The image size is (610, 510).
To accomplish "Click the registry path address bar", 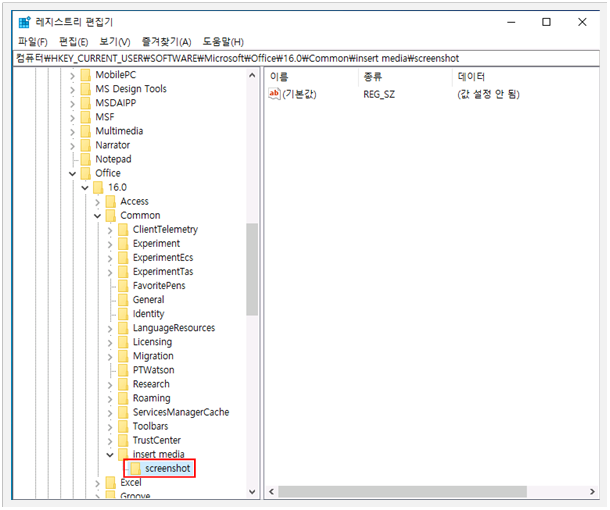I will point(306,58).
